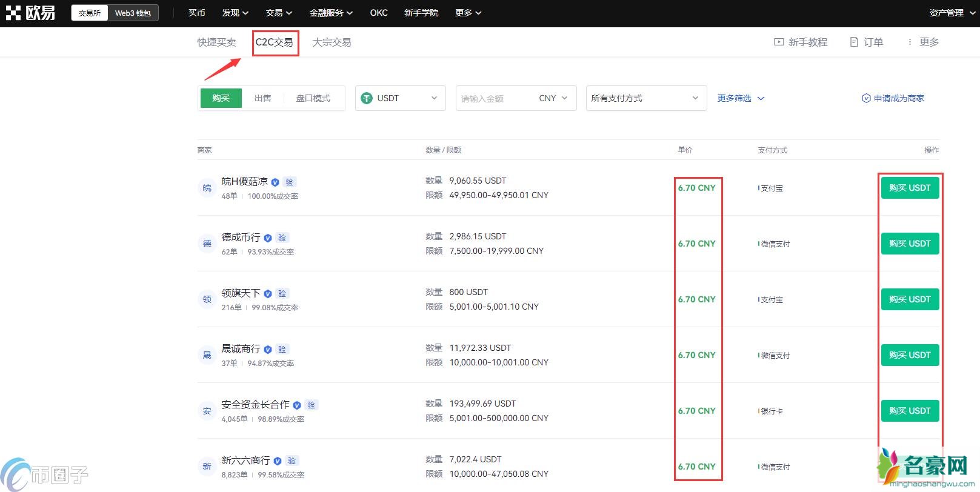Click the 皖 merchant avatar icon
The width and height of the screenshot is (980, 492).
click(x=207, y=188)
